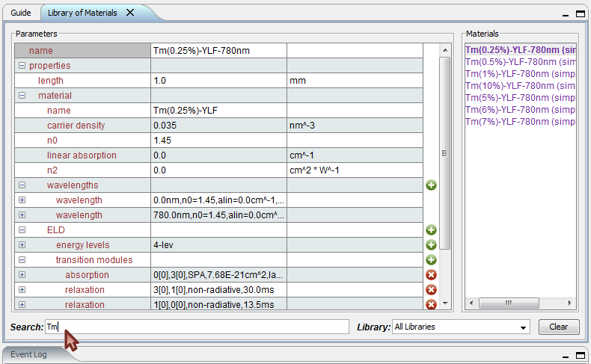Open the Event Log tab
The height and width of the screenshot is (364, 591).
[x=28, y=354]
